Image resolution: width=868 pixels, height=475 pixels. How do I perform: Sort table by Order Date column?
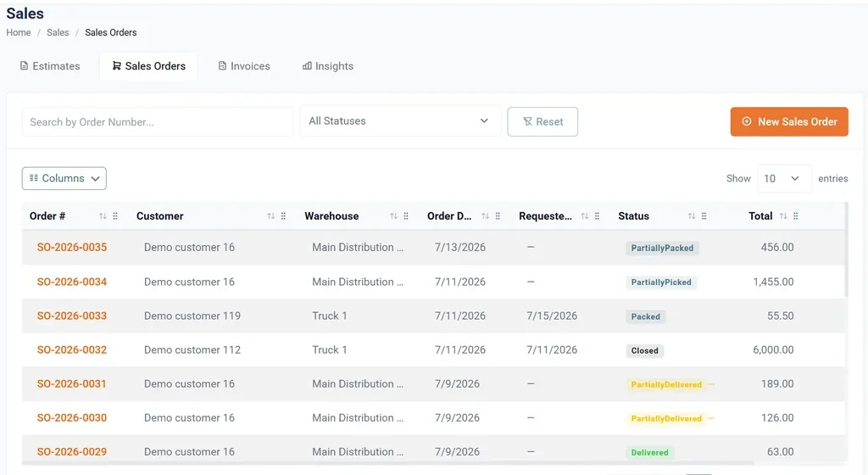(x=485, y=216)
